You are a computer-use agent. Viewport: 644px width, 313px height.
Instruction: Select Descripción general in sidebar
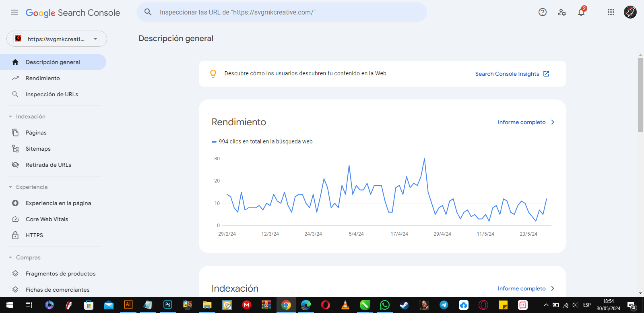coord(53,62)
